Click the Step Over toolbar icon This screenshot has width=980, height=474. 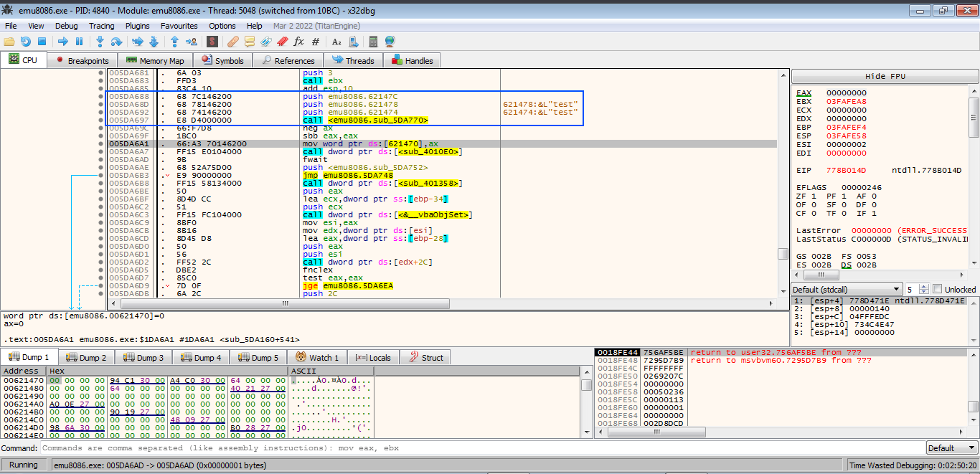click(x=116, y=42)
